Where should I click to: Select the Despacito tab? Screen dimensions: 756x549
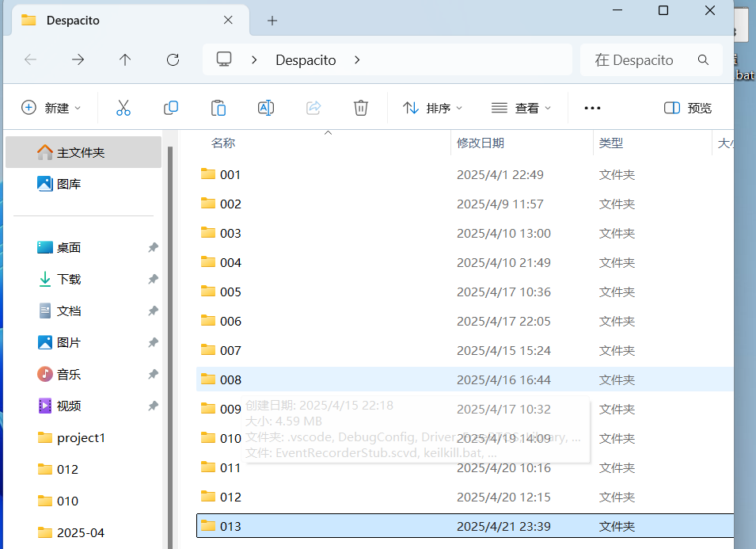[129, 21]
